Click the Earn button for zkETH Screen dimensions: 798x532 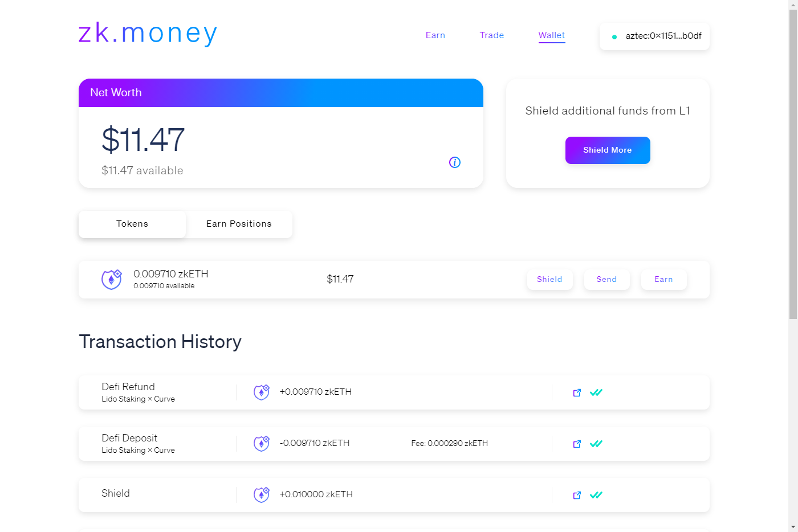pos(663,280)
